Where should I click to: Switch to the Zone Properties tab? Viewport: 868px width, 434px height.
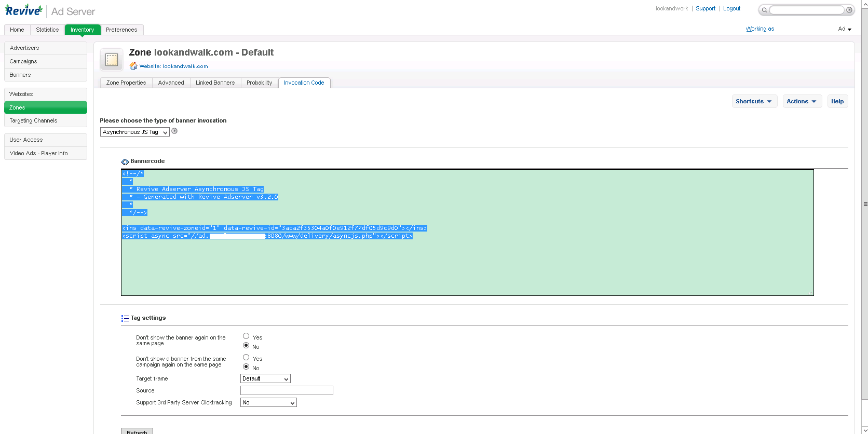click(126, 83)
